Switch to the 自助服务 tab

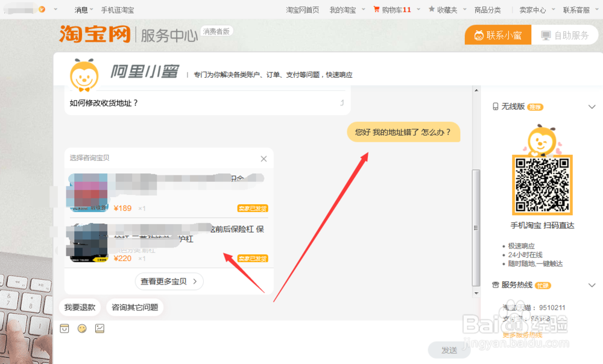tap(565, 35)
